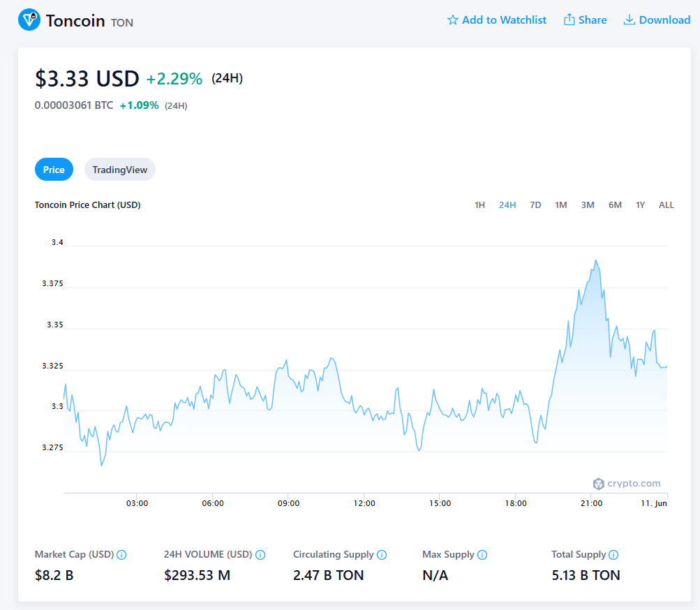Click the $8.2 B market cap value
The height and width of the screenshot is (610, 700).
click(x=54, y=575)
